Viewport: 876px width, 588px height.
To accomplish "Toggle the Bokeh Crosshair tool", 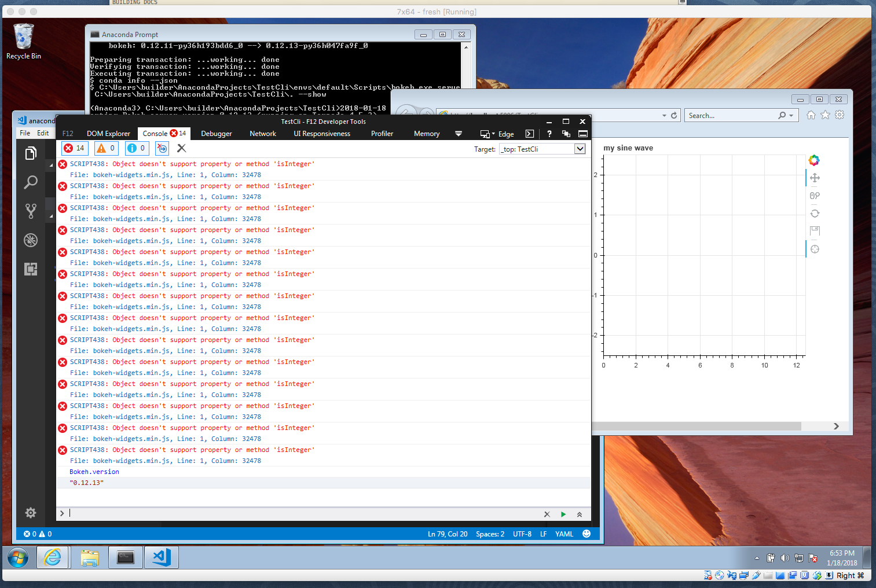I will tap(815, 249).
